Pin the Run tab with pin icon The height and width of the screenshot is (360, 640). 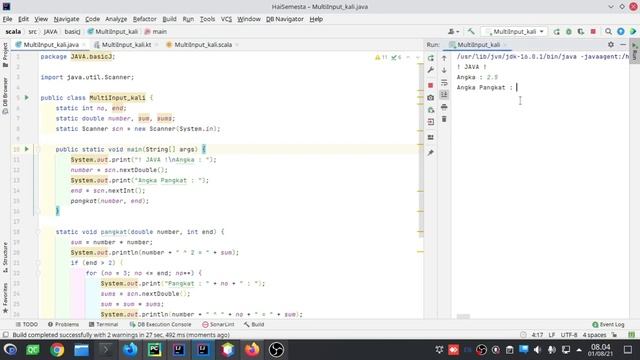pos(431,153)
